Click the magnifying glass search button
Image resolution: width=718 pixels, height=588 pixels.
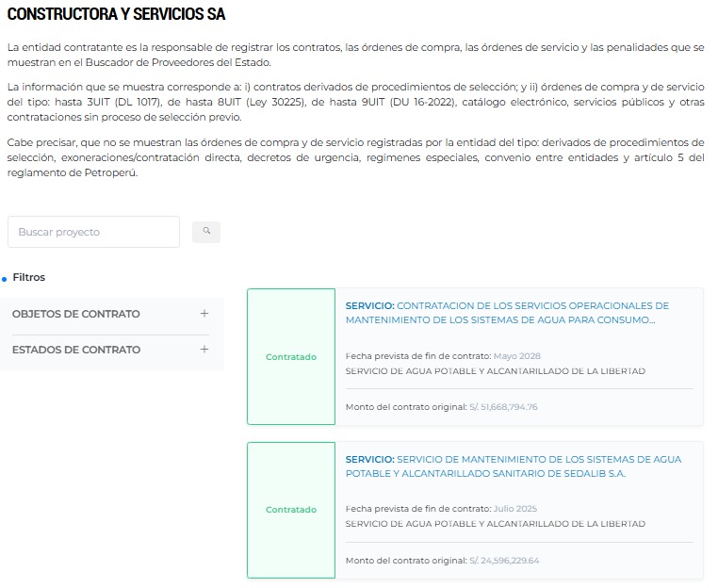click(205, 231)
